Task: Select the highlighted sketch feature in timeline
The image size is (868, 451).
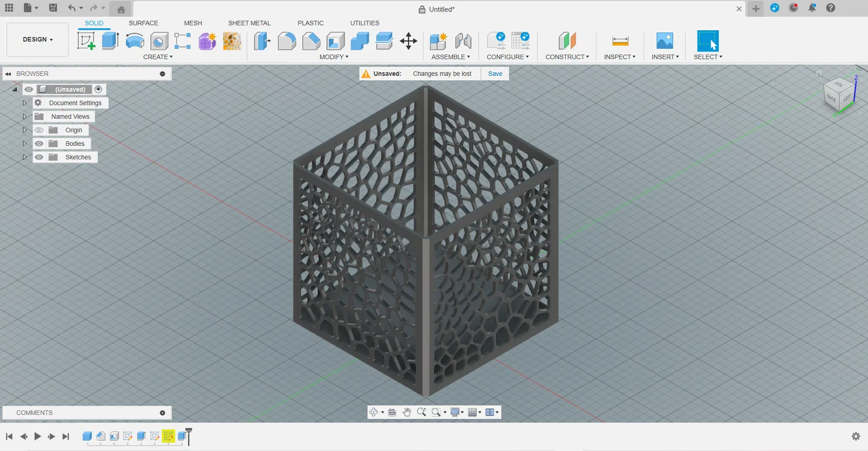Action: (x=168, y=436)
